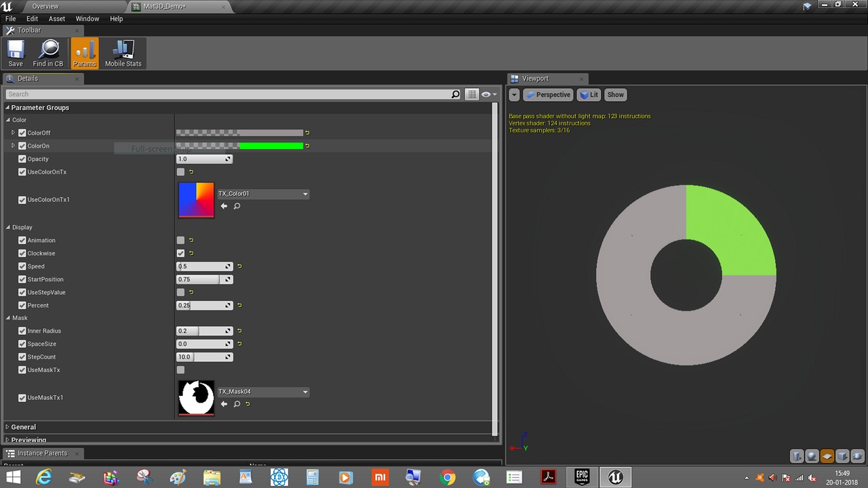Use selected asset arrow for TX_Color01
Viewport: 868px width, 488px height.
click(224, 206)
